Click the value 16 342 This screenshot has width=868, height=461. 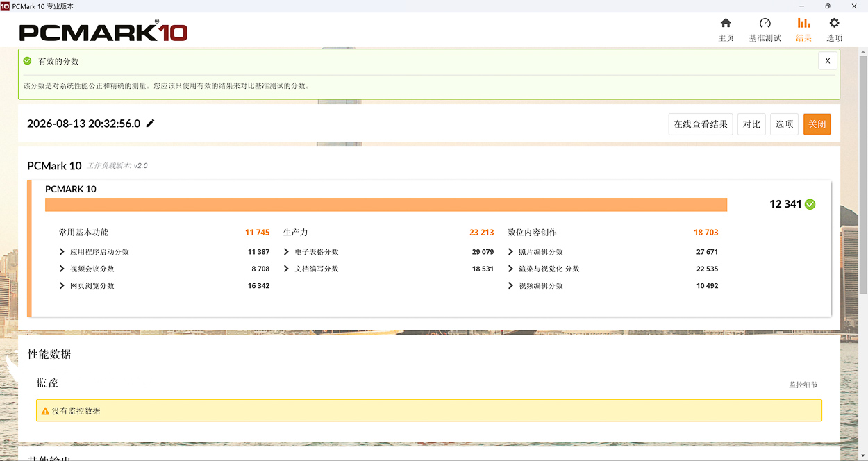(x=258, y=286)
